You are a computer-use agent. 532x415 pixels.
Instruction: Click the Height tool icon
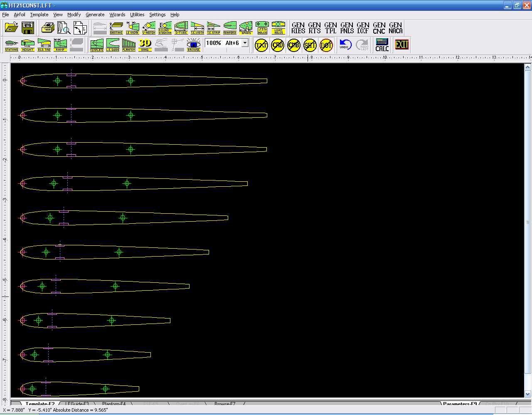click(28, 45)
